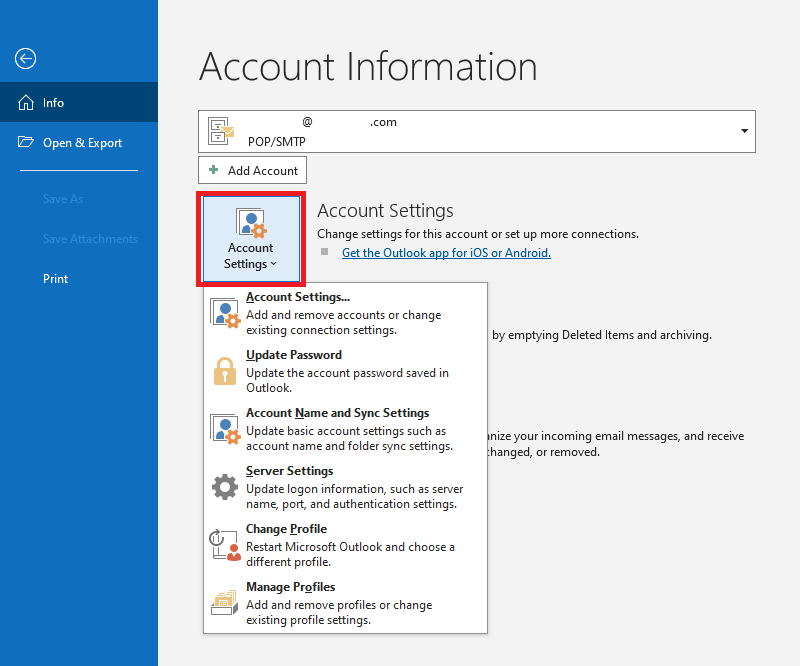Click the home icon next to Info
The height and width of the screenshot is (666, 800).
coord(25,103)
